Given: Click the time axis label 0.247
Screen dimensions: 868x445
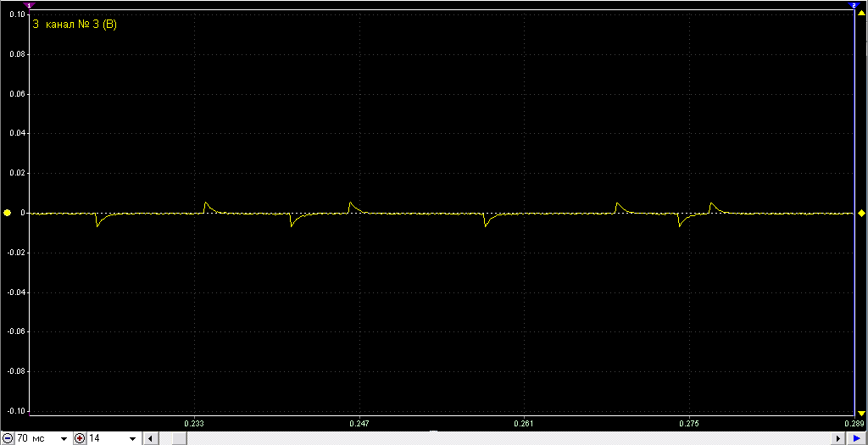Looking at the screenshot, I should 359,424.
